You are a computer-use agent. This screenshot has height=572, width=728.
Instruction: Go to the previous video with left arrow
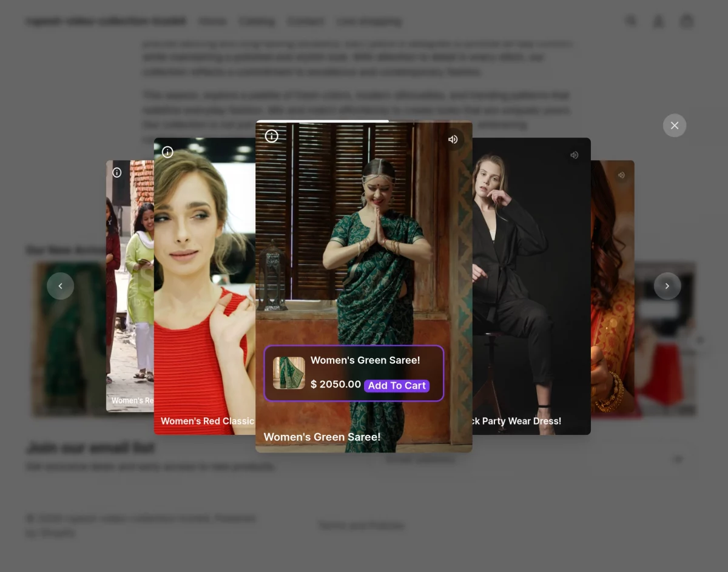click(60, 286)
